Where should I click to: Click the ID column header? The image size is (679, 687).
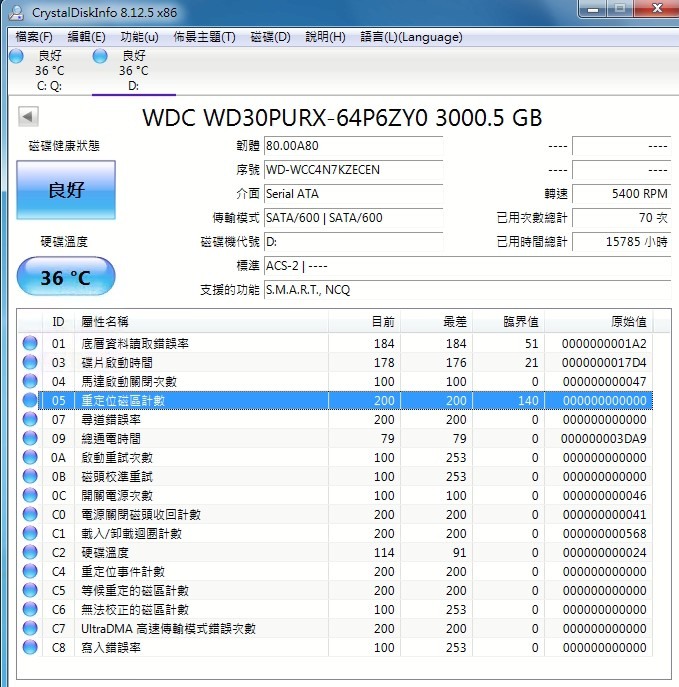58,322
